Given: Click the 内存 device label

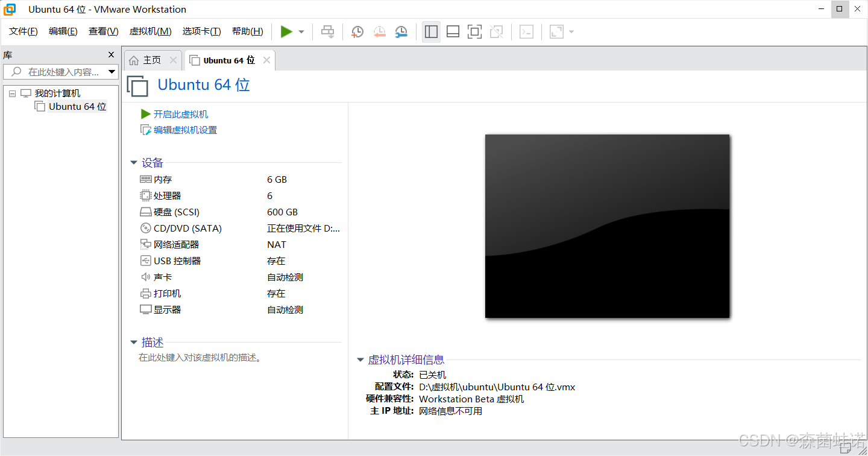Looking at the screenshot, I should point(163,180).
